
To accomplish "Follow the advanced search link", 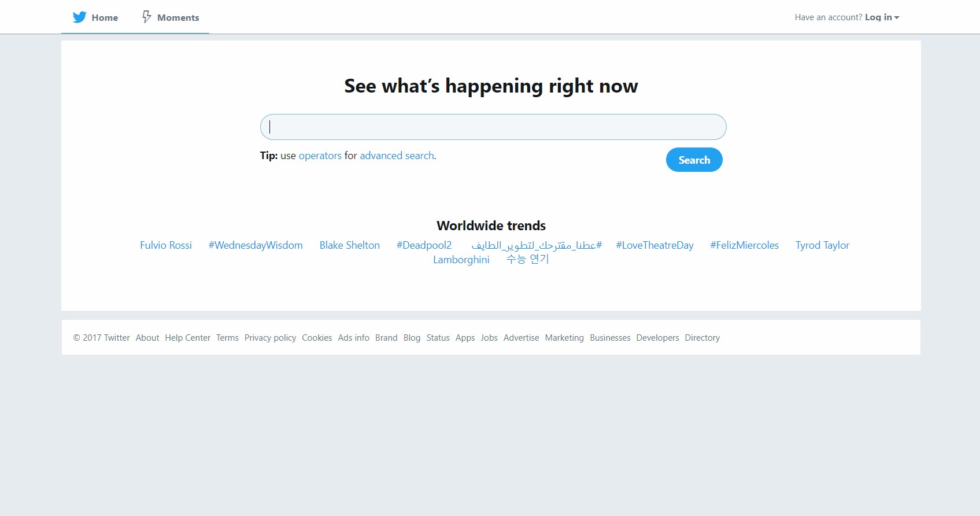I will click(397, 156).
